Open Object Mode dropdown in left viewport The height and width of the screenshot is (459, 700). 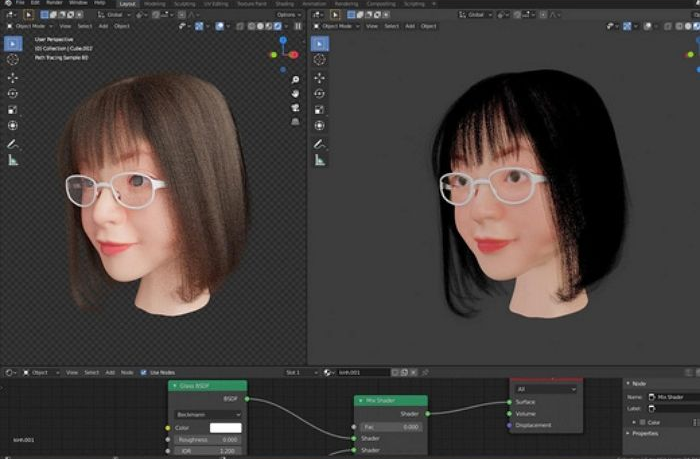click(32, 26)
